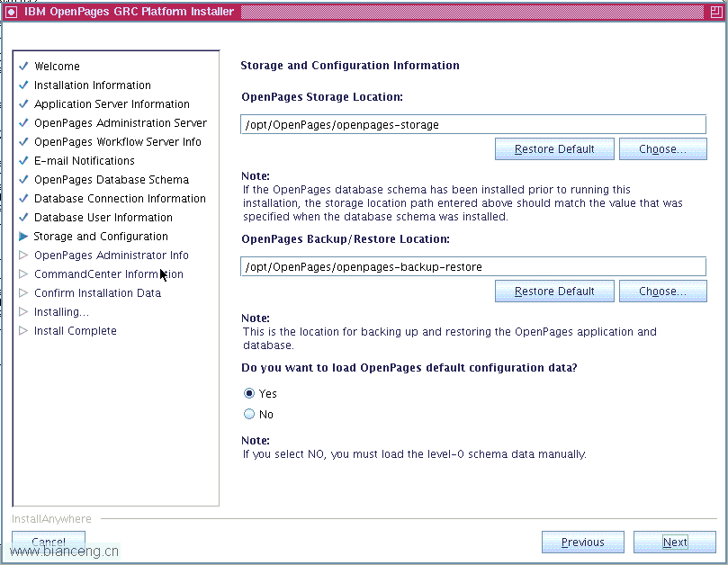
Task: Click the checkmark beside Installation Information
Action: click(23, 85)
